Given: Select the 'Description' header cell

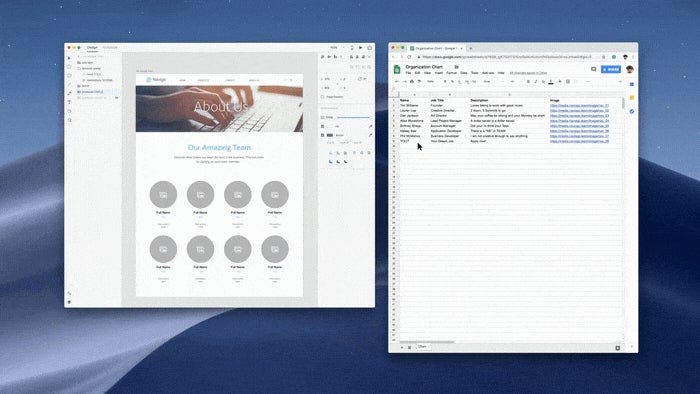Looking at the screenshot, I should (x=479, y=100).
